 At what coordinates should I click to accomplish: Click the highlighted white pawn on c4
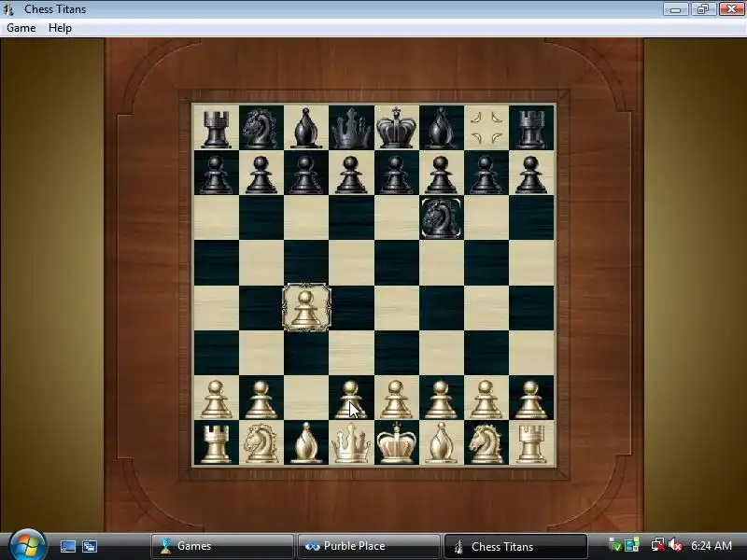(306, 307)
